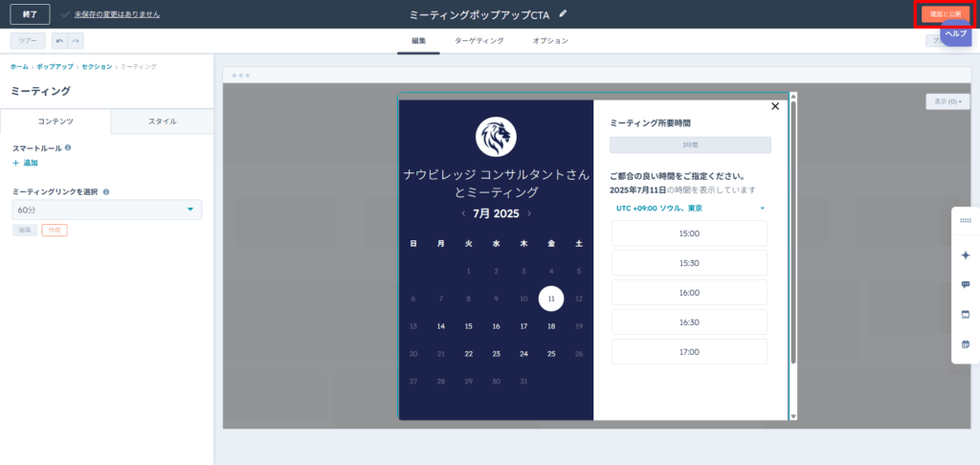Click the 編集 button under meeting link

tap(25, 230)
